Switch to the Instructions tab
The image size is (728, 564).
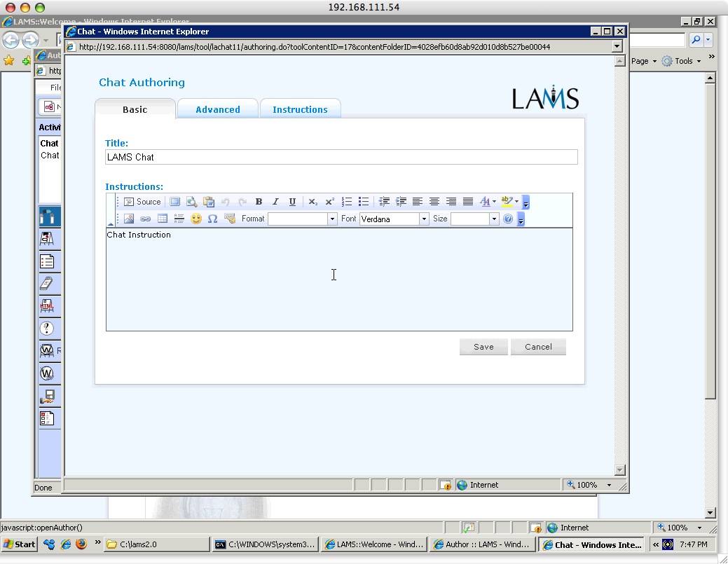pos(300,109)
